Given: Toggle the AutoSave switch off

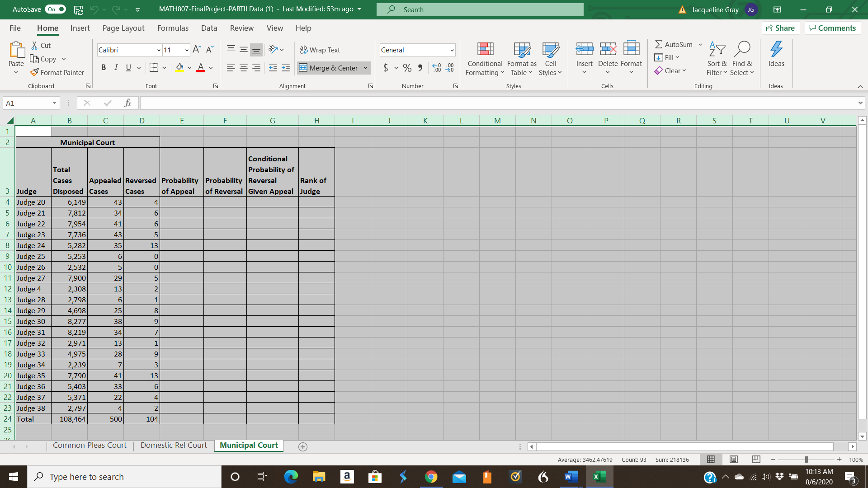Looking at the screenshot, I should point(56,9).
